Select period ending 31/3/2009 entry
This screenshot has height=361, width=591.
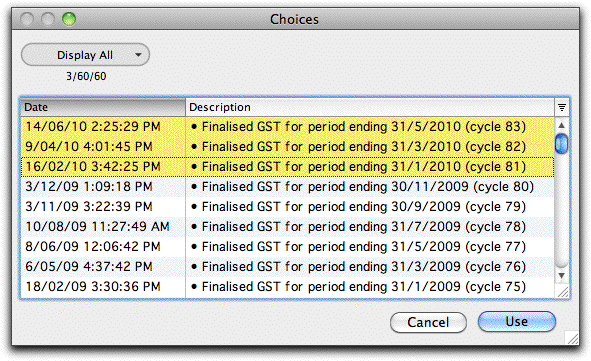[x=288, y=266]
